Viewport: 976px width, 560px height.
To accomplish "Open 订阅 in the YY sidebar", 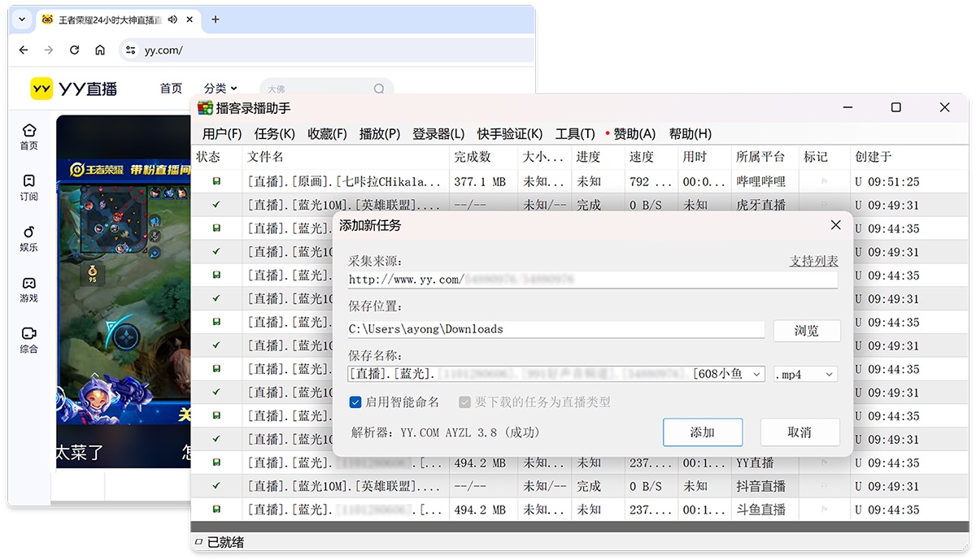I will coord(29,188).
